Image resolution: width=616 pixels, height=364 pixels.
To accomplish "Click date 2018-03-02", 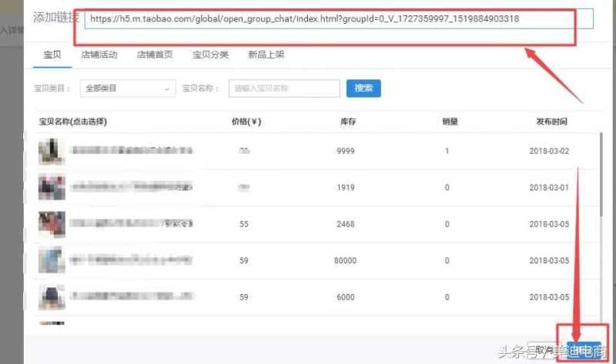I will pos(549,151).
